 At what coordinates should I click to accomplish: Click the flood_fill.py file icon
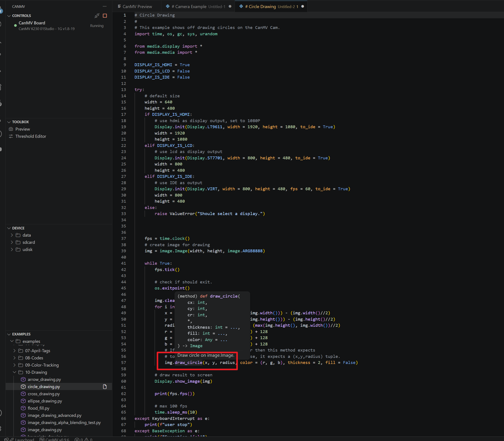(x=23, y=408)
